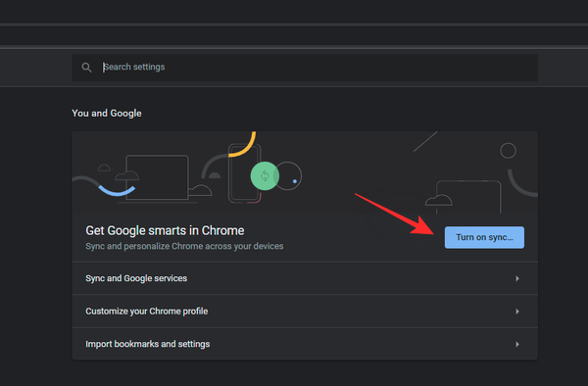588x386 pixels.
Task: Open Customize your Chrome profile row
Action: [305, 312]
